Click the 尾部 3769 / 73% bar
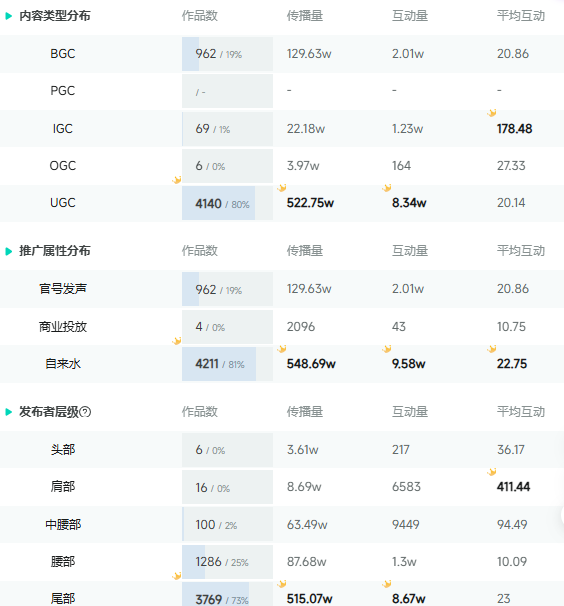Viewport: 564px width, 606px height. point(227,594)
